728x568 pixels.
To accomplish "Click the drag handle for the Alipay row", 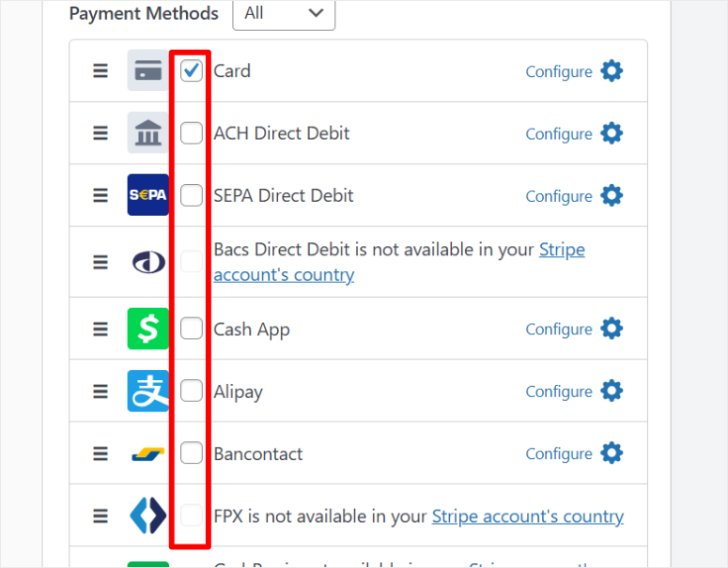I will [101, 391].
